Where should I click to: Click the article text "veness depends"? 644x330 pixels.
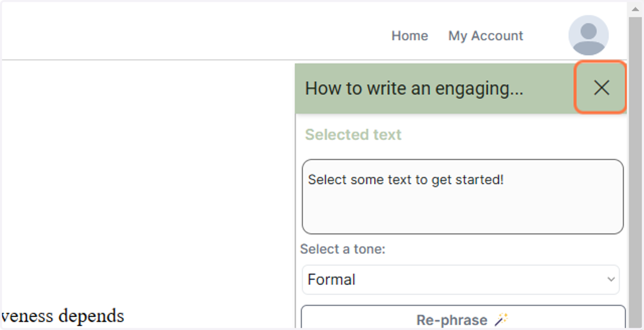click(x=63, y=316)
